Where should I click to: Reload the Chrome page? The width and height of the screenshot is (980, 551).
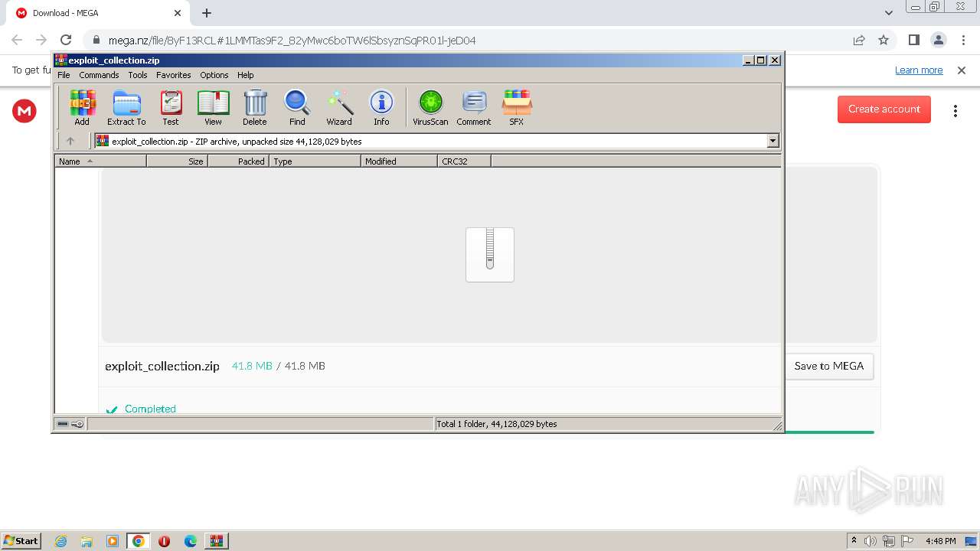point(66,40)
